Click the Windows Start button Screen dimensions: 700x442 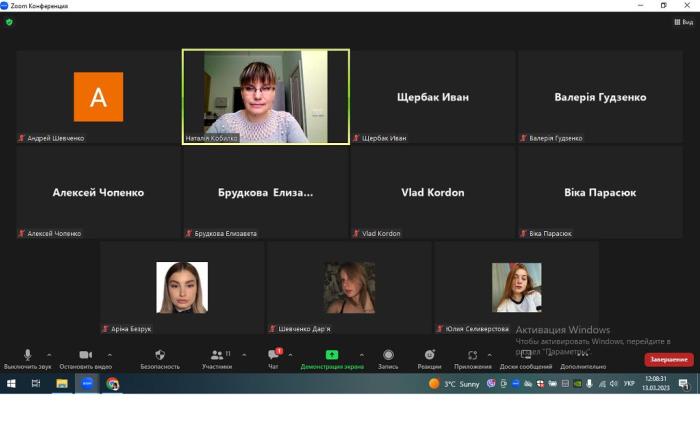tap(11, 383)
